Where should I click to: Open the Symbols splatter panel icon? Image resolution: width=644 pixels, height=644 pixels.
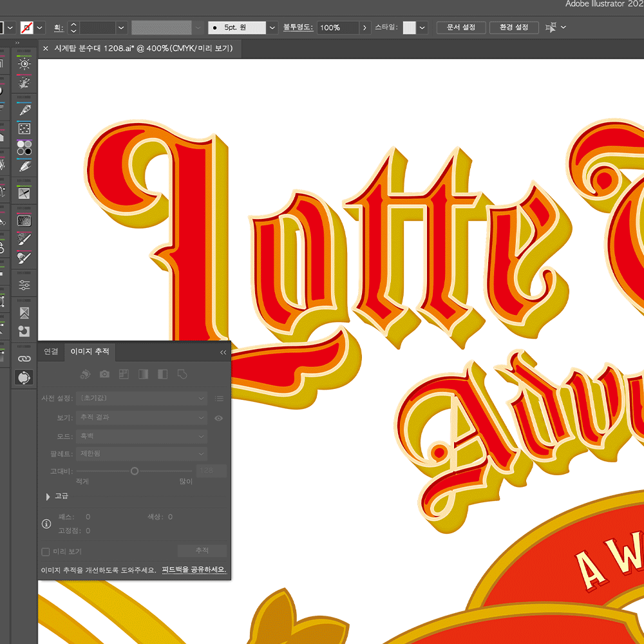click(24, 83)
